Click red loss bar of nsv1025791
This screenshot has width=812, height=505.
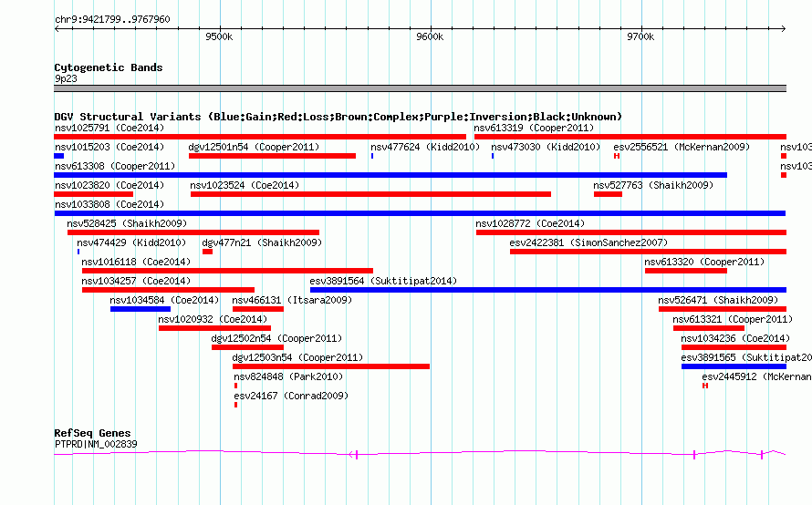click(260, 137)
